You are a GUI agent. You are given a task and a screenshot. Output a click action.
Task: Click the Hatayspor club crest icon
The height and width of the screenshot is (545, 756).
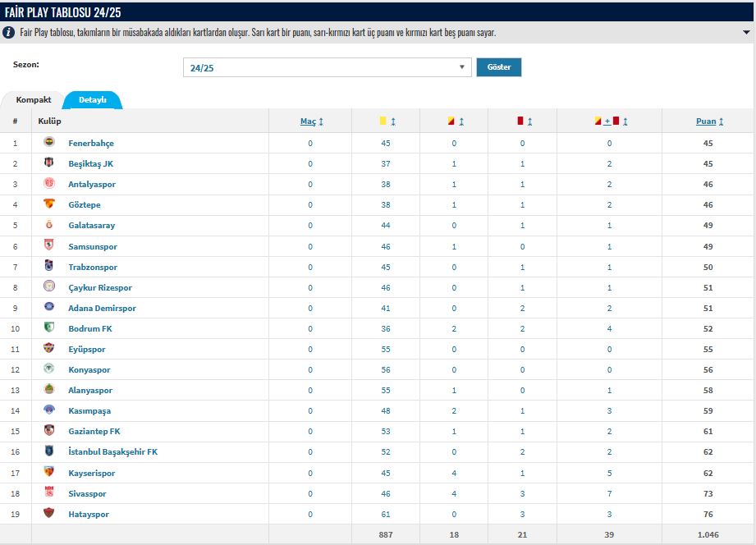(49, 513)
